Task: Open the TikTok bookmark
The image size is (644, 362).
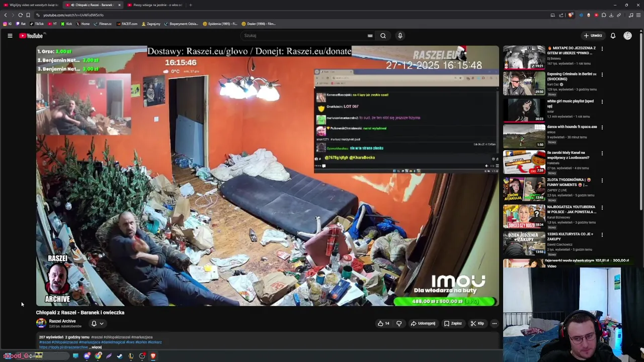Action: [x=37, y=24]
